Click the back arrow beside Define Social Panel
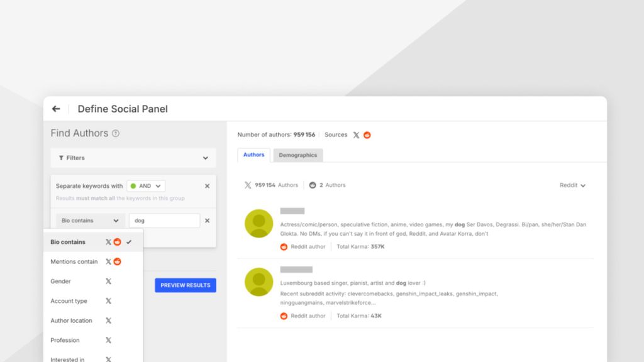 (x=56, y=109)
